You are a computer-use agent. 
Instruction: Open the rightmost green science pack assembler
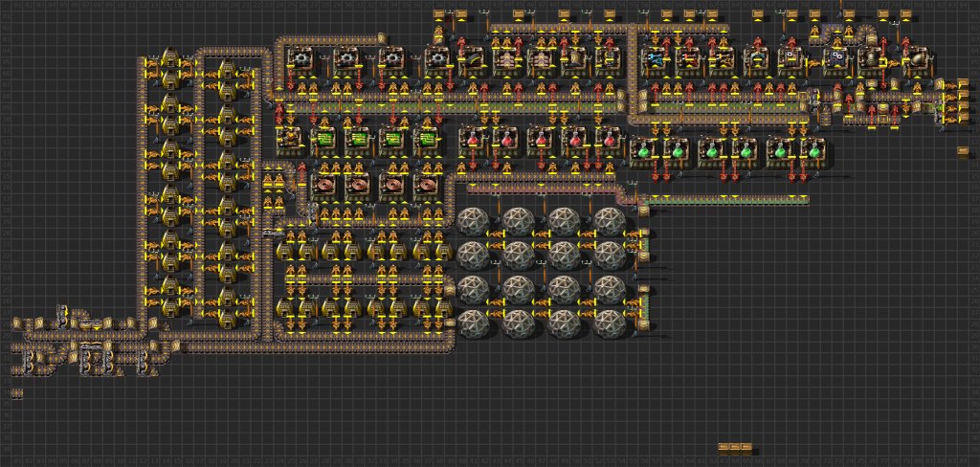coord(814,151)
